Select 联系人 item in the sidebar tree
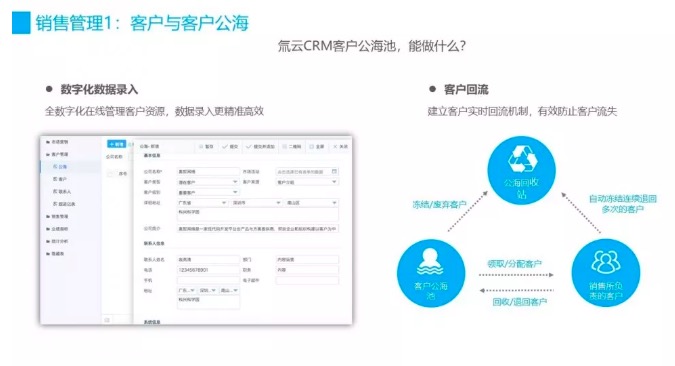This screenshot has height=366, width=675. [x=62, y=191]
